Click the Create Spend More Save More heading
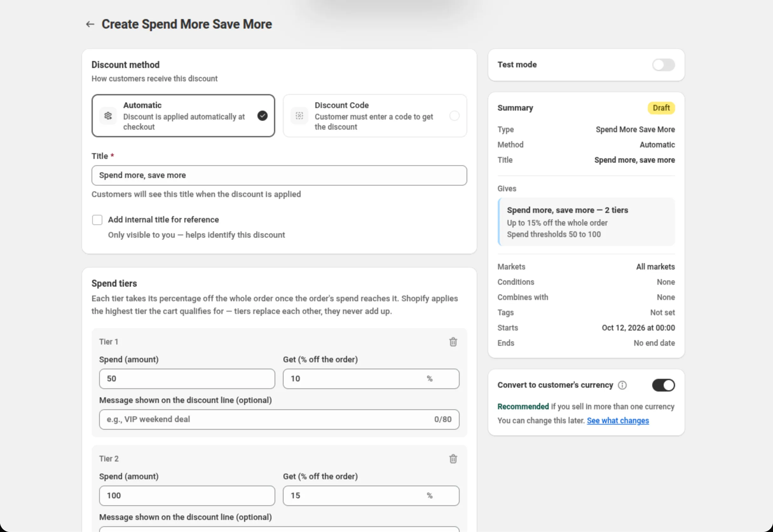The width and height of the screenshot is (773, 532). click(x=187, y=24)
